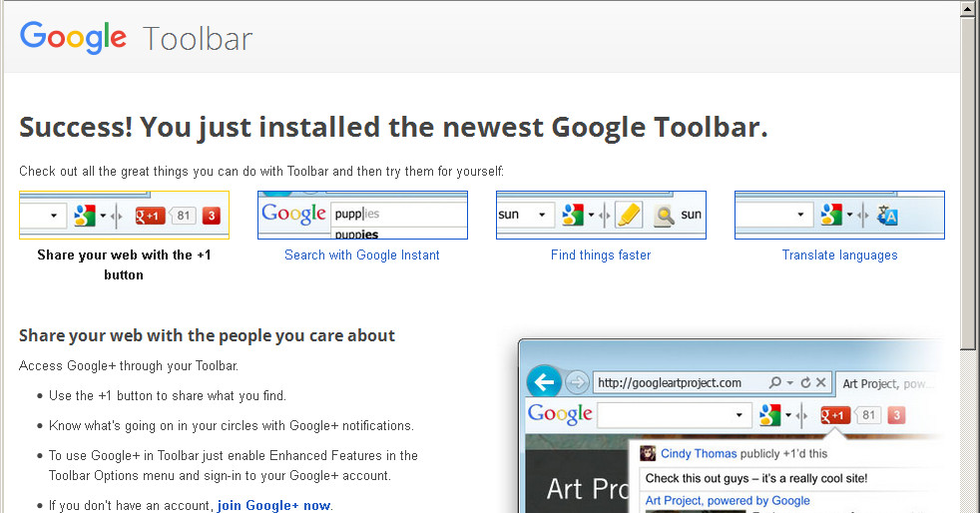Click the red +1 button in the first thumbnail
The height and width of the screenshot is (513, 980).
click(150, 216)
